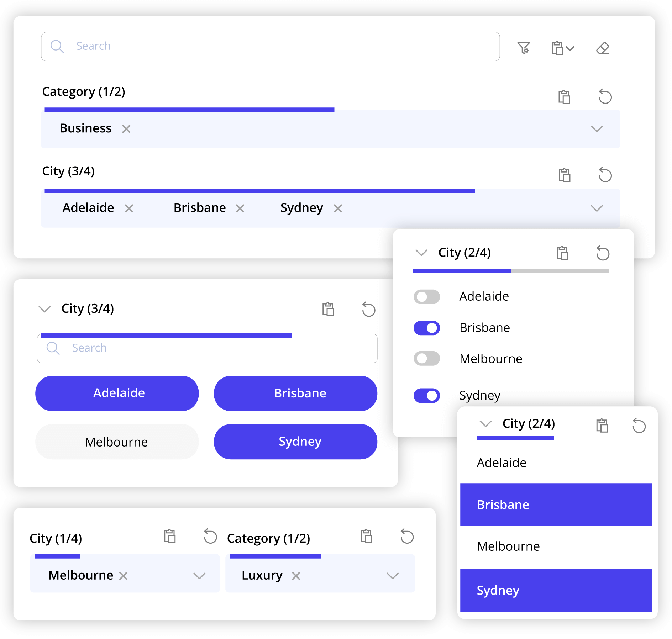Reset the Category (1/2) filter in top panel
The image size is (672, 639).
tap(605, 96)
